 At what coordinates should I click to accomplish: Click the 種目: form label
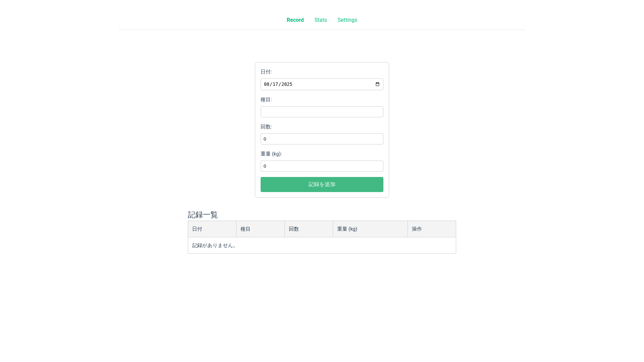266,100
